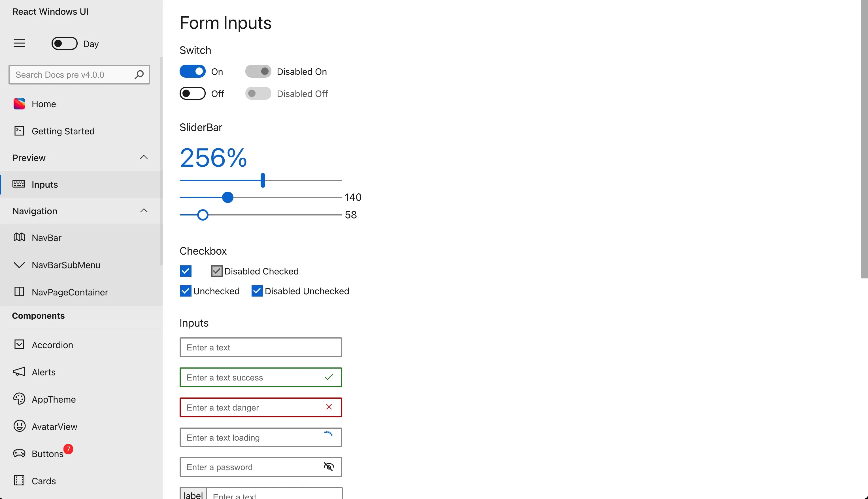Go to the Accordion page
The height and width of the screenshot is (499, 868).
tap(52, 345)
